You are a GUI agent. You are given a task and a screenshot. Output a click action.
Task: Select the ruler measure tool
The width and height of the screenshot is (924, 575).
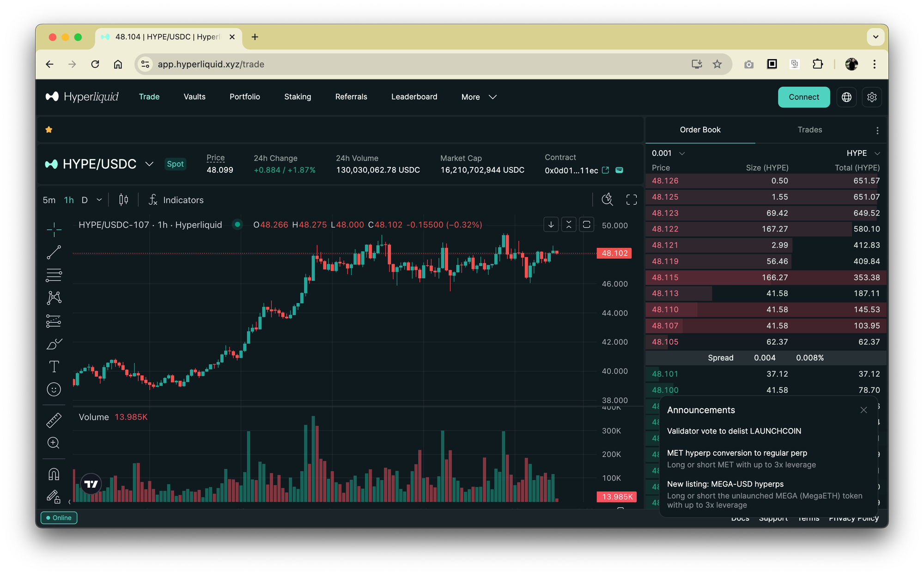tap(54, 420)
